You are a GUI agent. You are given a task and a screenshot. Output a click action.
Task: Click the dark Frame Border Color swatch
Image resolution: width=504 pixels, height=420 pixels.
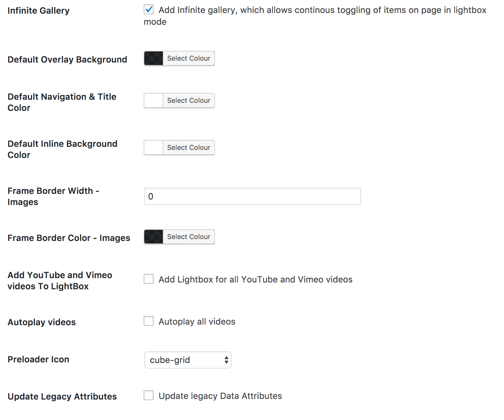154,237
